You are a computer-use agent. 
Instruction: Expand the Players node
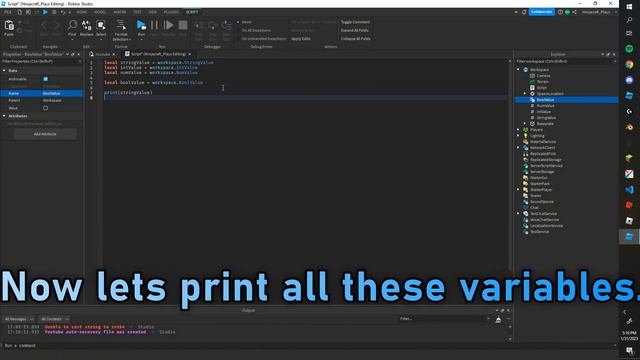(x=518, y=130)
